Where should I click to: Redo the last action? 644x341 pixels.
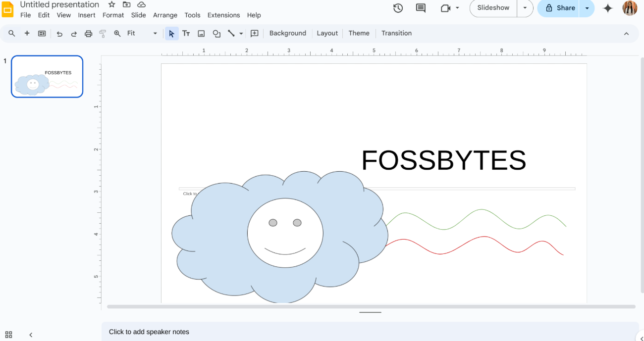[73, 33]
